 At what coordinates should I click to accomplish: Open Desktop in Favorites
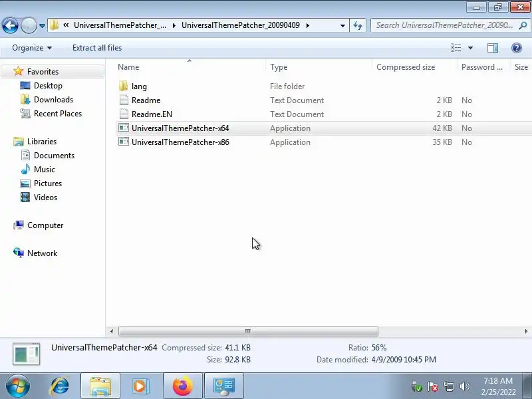point(48,86)
